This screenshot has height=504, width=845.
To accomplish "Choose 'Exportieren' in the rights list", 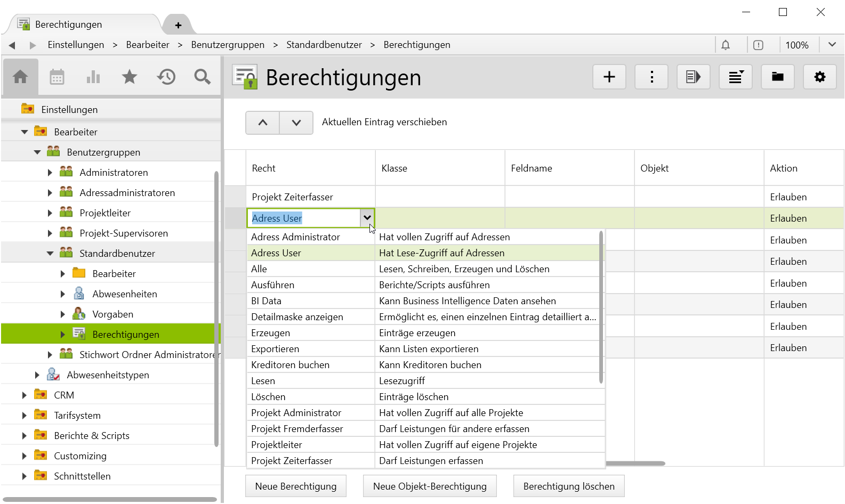I will pos(275,349).
